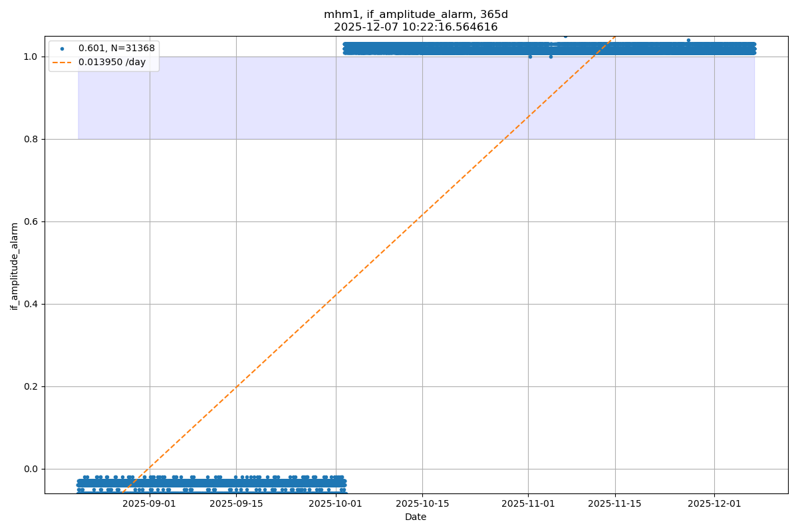
Task: Click the 0.6 y-axis tick label
Action: pyautogui.click(x=32, y=221)
